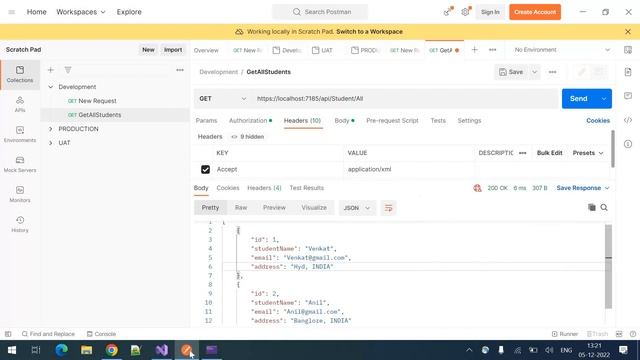Click the satellite sync icon in header
Screen dimensions: 640x360
point(448,12)
